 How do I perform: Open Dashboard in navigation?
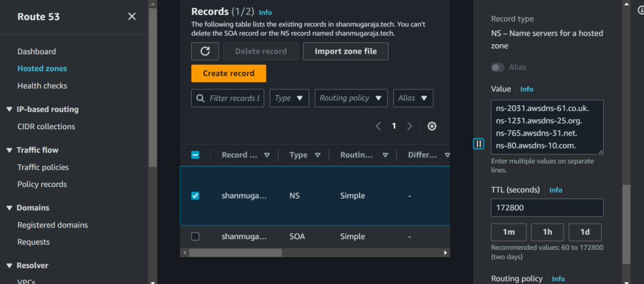[36, 52]
